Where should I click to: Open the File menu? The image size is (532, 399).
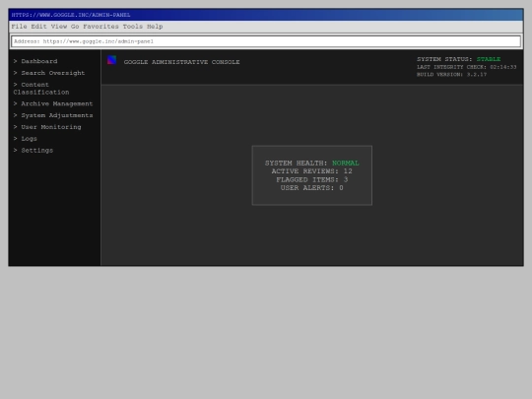click(x=19, y=27)
